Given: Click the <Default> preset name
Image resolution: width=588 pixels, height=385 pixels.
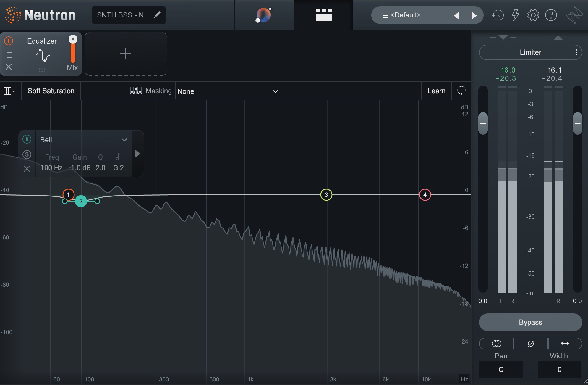Looking at the screenshot, I should pyautogui.click(x=405, y=15).
